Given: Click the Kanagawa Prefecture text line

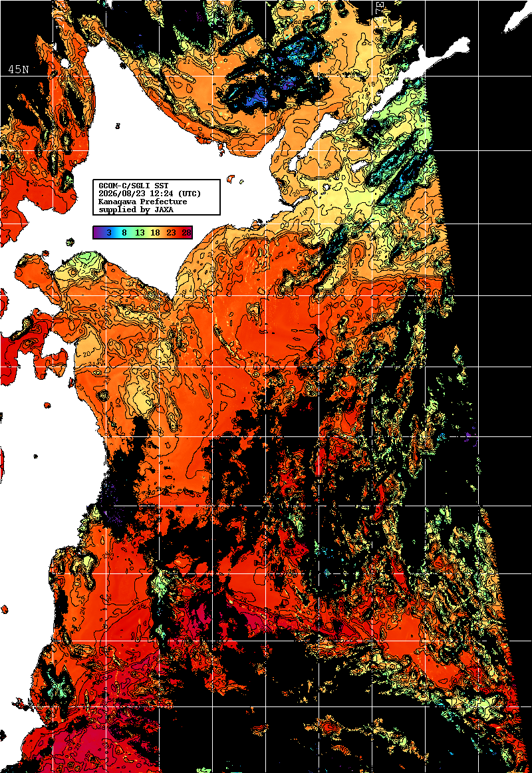Looking at the screenshot, I should [143, 202].
